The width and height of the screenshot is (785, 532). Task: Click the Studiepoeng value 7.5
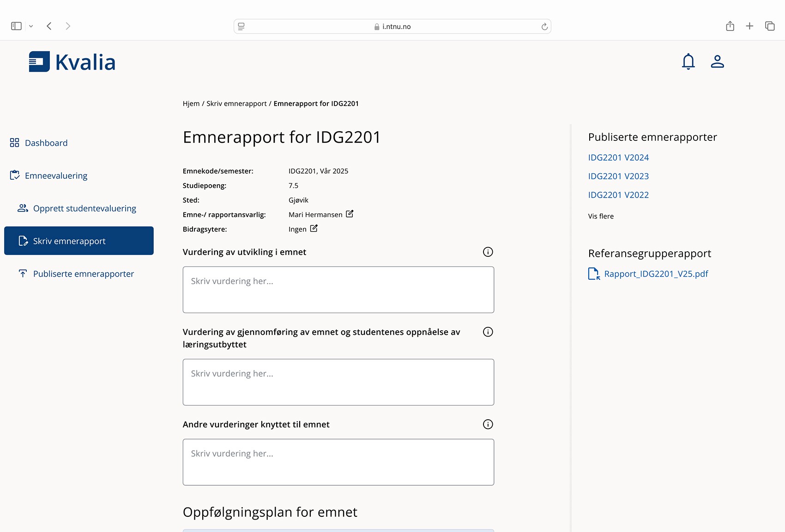(x=293, y=186)
